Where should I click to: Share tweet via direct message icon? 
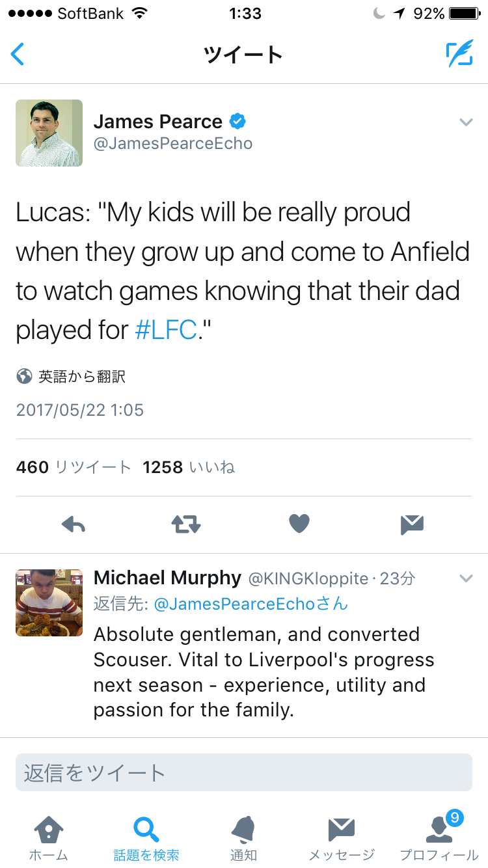coord(413,524)
